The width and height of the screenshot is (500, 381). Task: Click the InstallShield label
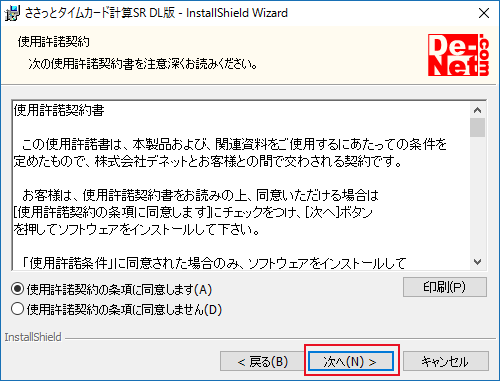(x=33, y=337)
